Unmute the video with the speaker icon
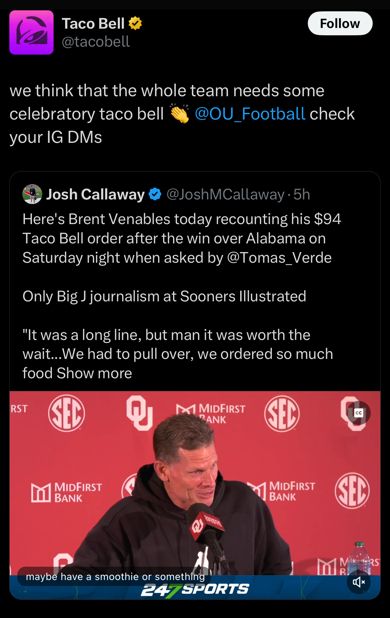 click(x=358, y=582)
